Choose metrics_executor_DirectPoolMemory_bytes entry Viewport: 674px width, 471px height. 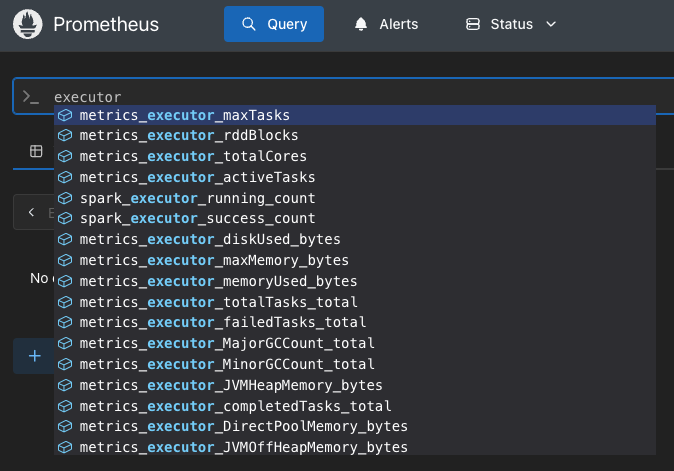[x=355, y=426]
